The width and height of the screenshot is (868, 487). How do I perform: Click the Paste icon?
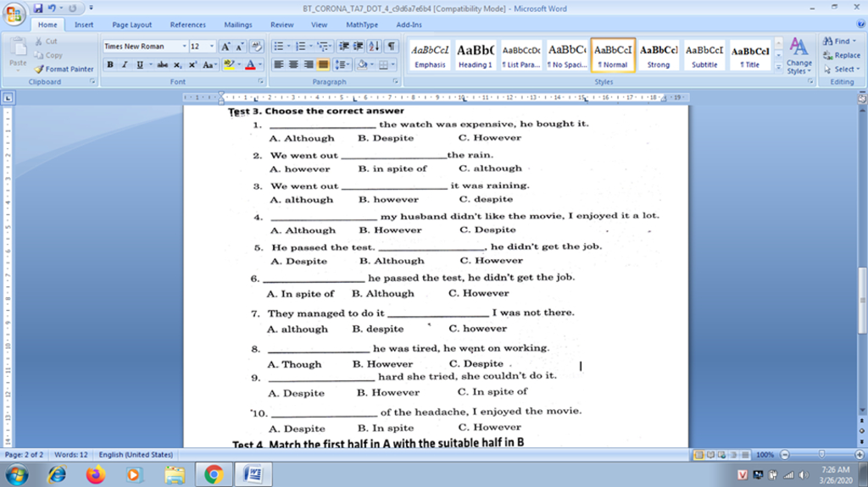pyautogui.click(x=18, y=49)
